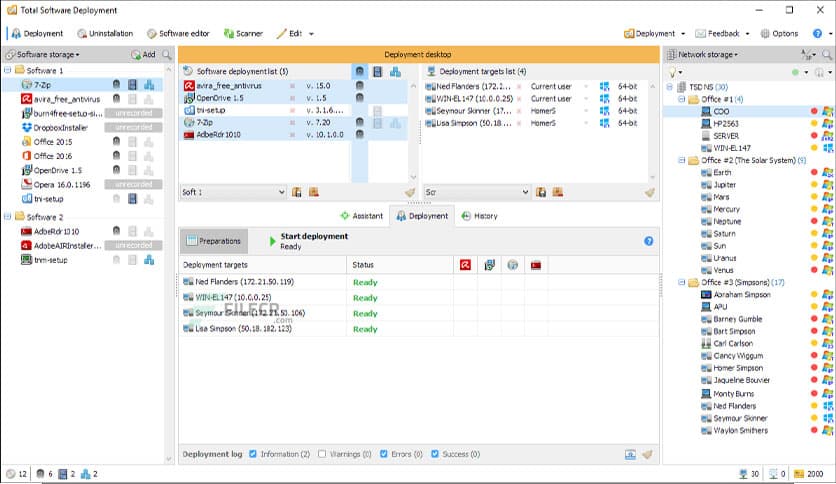Open the Edit menu
The width and height of the screenshot is (836, 484).
(x=295, y=34)
